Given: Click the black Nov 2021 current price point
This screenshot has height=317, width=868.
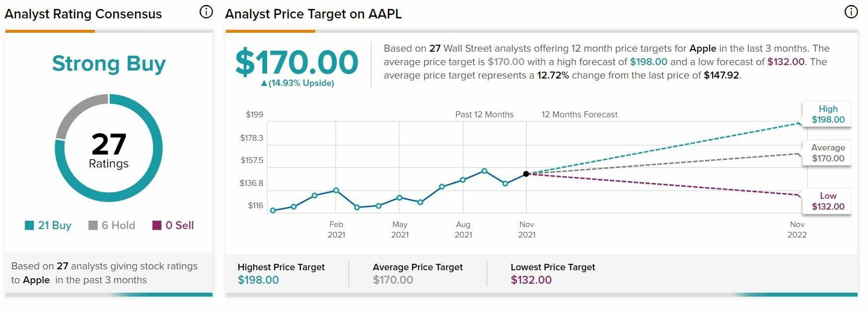Looking at the screenshot, I should pyautogui.click(x=526, y=174).
